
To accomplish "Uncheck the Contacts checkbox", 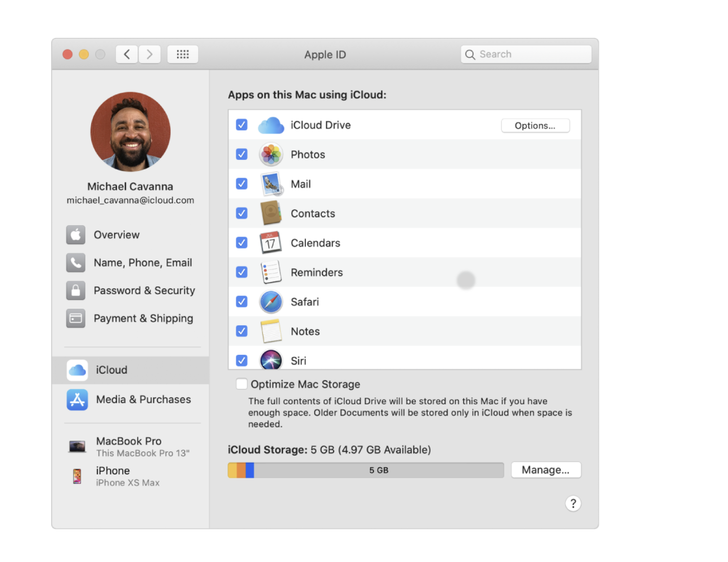I will pos(241,213).
